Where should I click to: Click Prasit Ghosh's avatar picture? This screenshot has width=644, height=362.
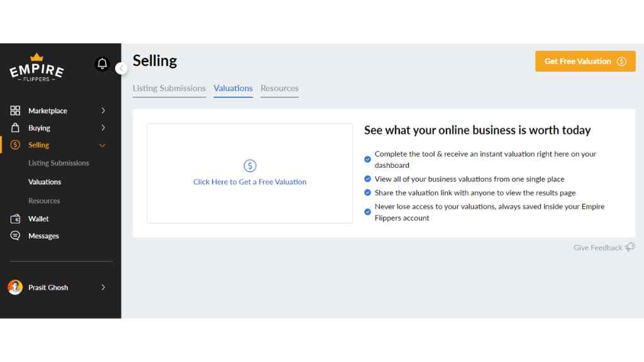[x=15, y=287]
